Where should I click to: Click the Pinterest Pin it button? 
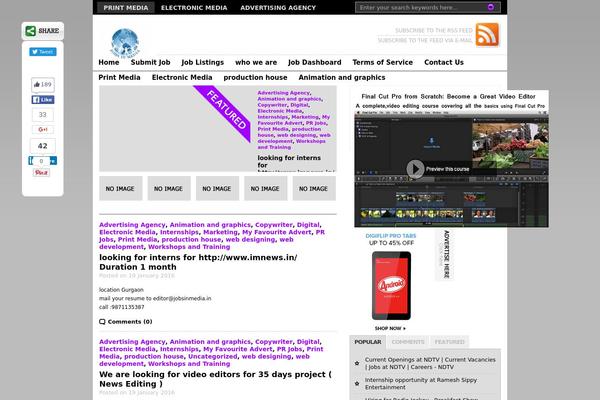41,173
